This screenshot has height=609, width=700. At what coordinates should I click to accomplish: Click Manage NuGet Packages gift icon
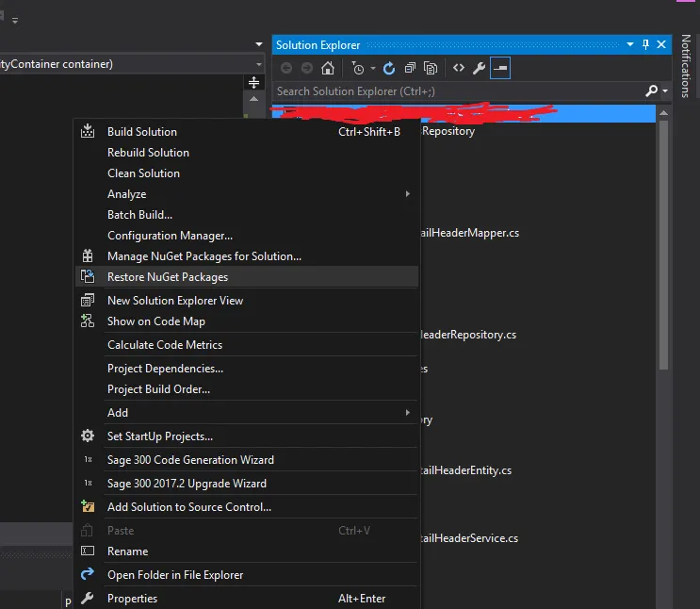[x=88, y=256]
